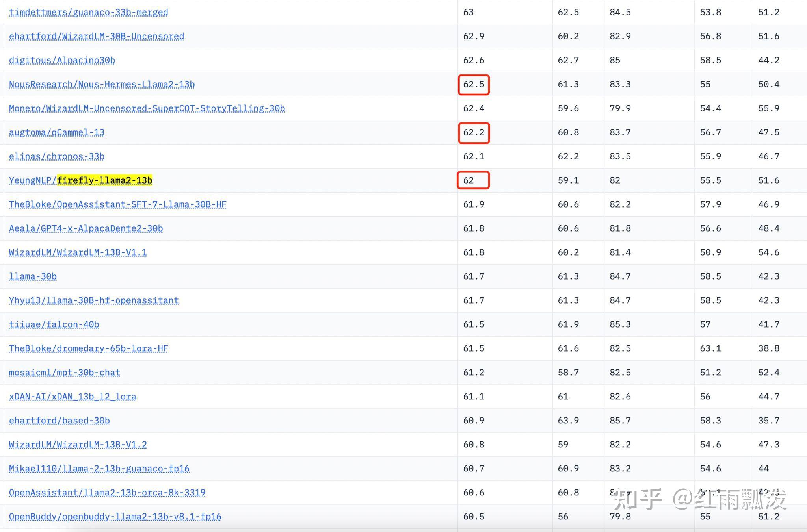Open OpenBuddy/openbuddy-llama2-13b-v8.1-fp16 link
Image resolution: width=807 pixels, height=532 pixels.
(115, 517)
